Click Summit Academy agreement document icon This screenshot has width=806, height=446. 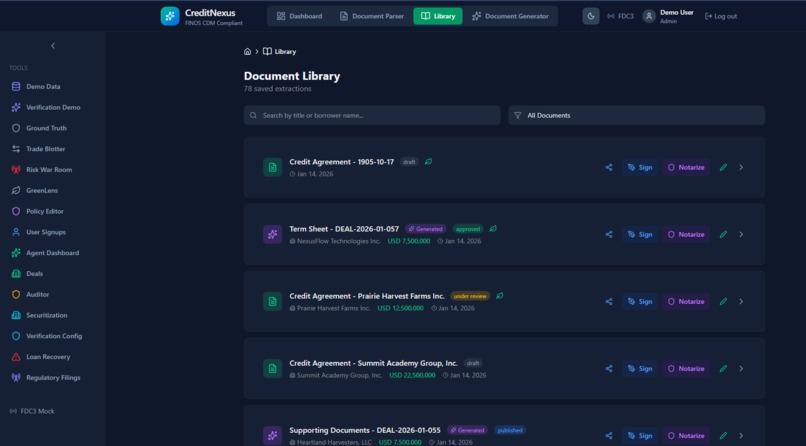[272, 368]
